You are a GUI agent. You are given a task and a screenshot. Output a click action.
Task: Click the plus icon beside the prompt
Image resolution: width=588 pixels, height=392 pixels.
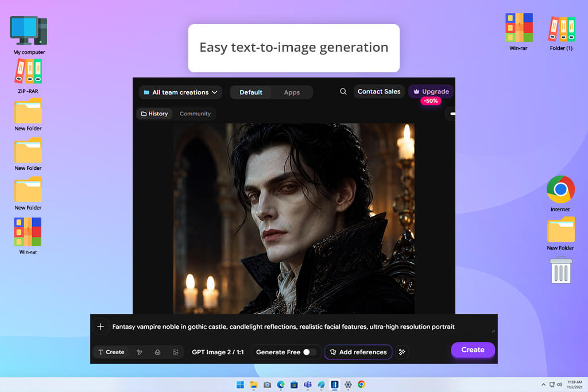100,327
